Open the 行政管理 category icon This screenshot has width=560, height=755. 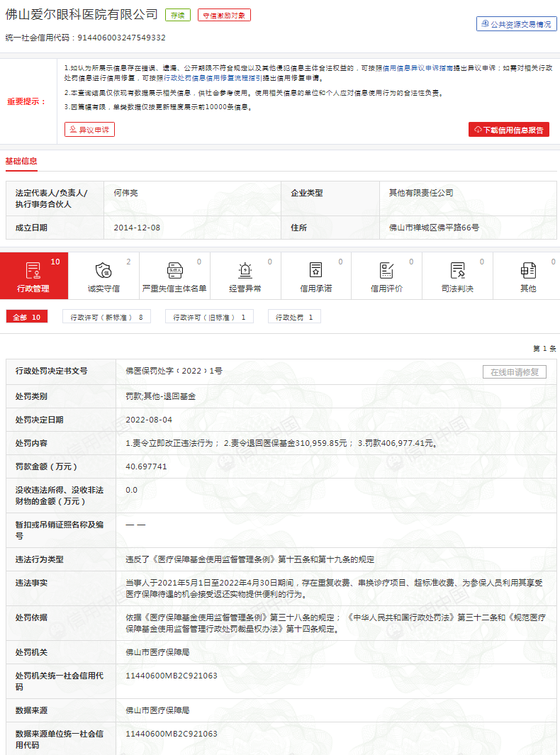point(33,271)
